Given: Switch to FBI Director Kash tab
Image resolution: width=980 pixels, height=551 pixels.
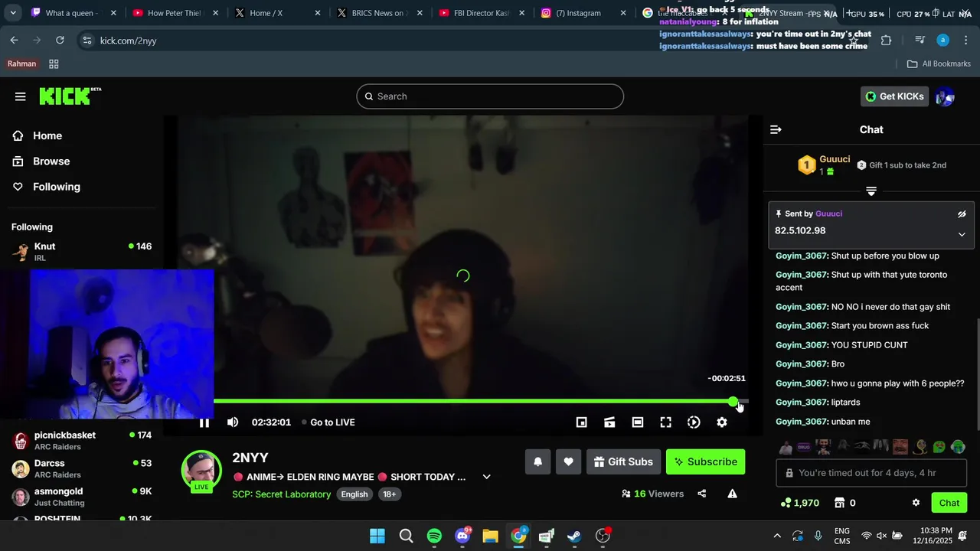Looking at the screenshot, I should (481, 13).
